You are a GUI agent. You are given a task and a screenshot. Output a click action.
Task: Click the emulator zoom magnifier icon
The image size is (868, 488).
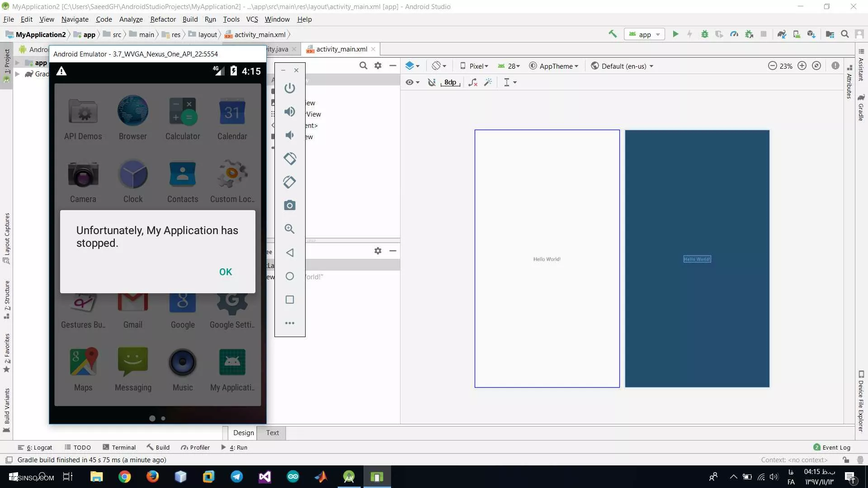[290, 229]
